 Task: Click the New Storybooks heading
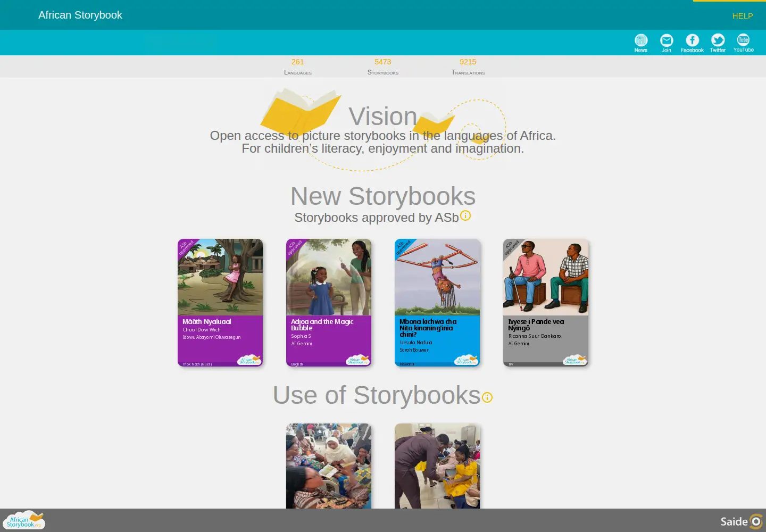[383, 196]
